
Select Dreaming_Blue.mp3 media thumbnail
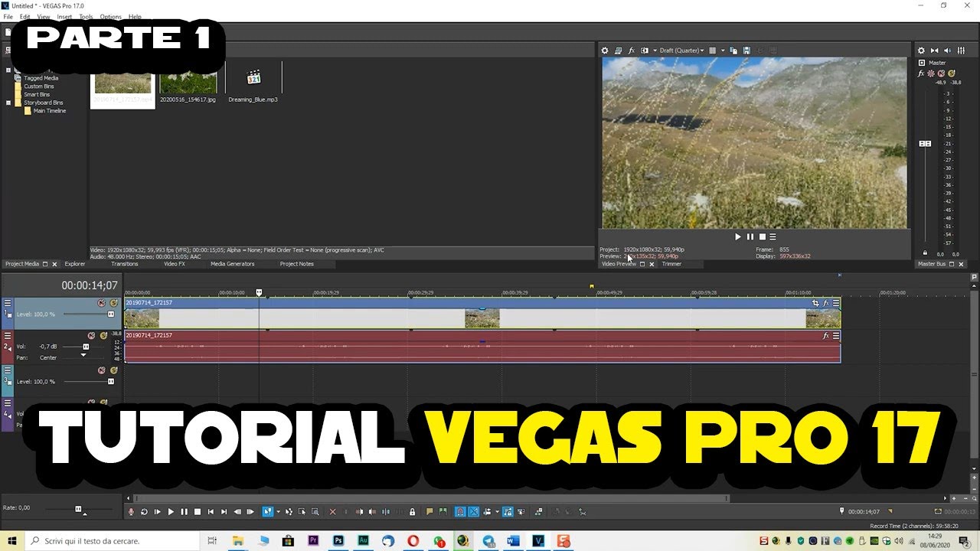(253, 78)
